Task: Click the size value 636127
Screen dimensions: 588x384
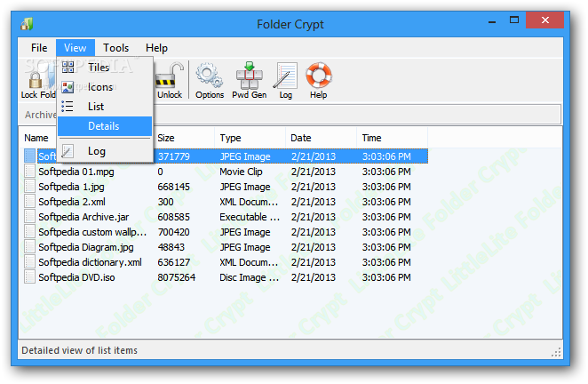Action: (173, 262)
